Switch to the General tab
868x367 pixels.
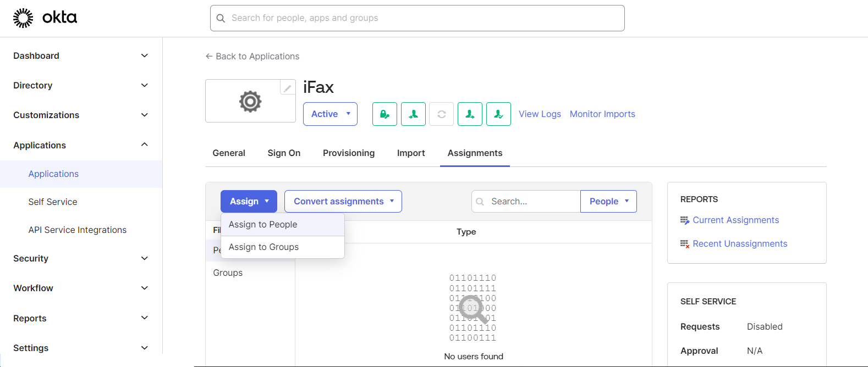(229, 153)
